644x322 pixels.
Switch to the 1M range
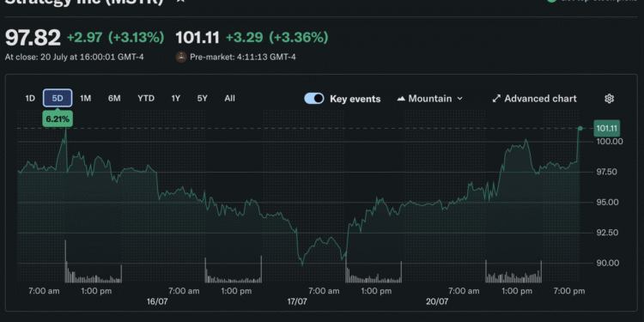(x=85, y=98)
